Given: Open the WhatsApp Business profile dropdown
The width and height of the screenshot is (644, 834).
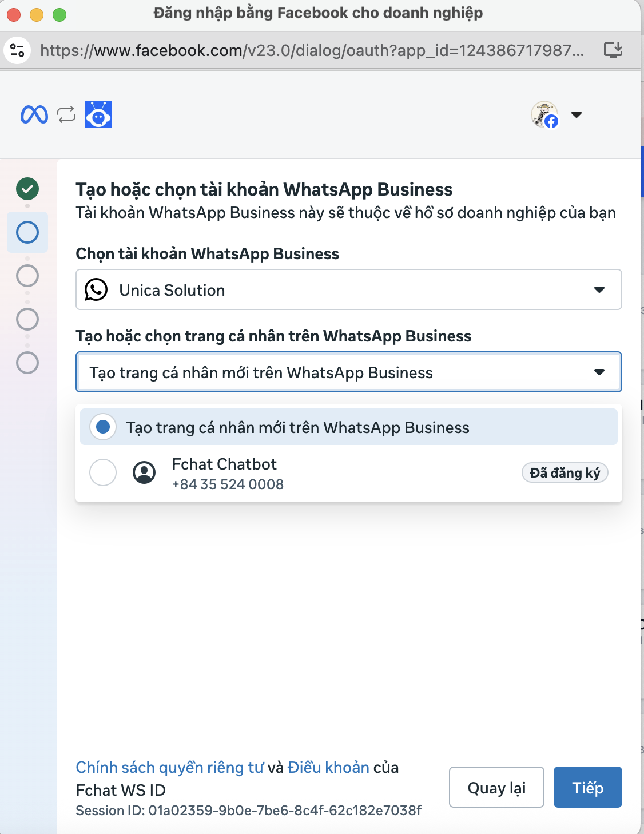Looking at the screenshot, I should 349,372.
